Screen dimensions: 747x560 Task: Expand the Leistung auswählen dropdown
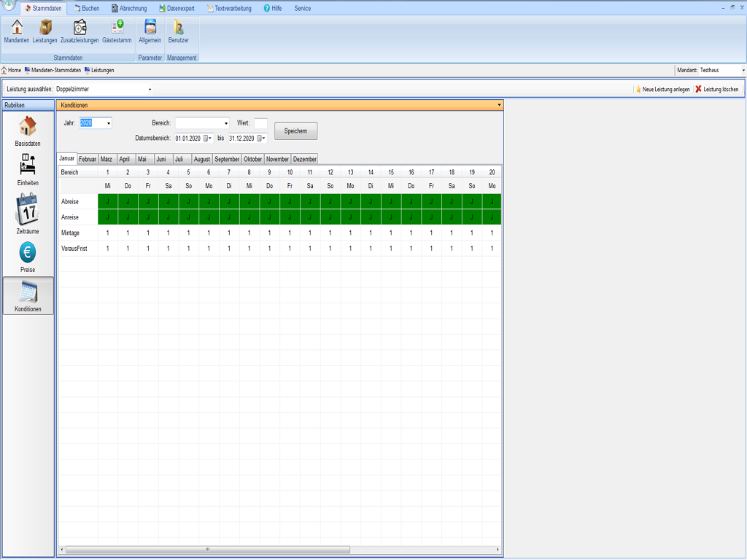coord(150,89)
